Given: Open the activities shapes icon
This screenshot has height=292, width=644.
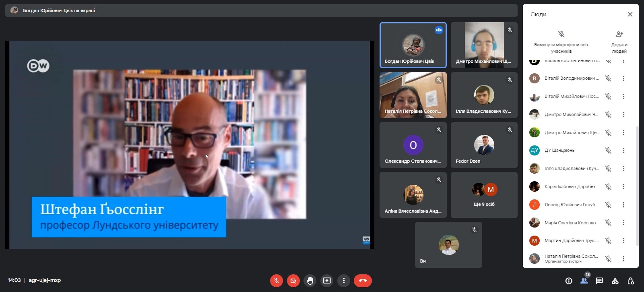Looking at the screenshot, I should [x=615, y=281].
